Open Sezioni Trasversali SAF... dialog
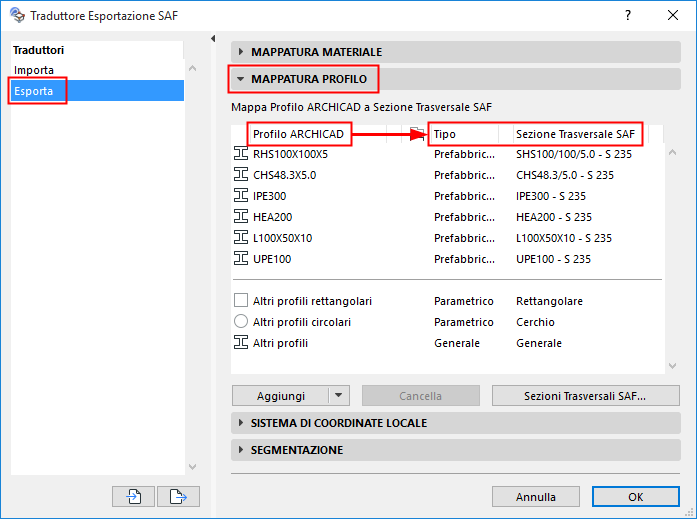Image resolution: width=697 pixels, height=519 pixels. [x=585, y=395]
